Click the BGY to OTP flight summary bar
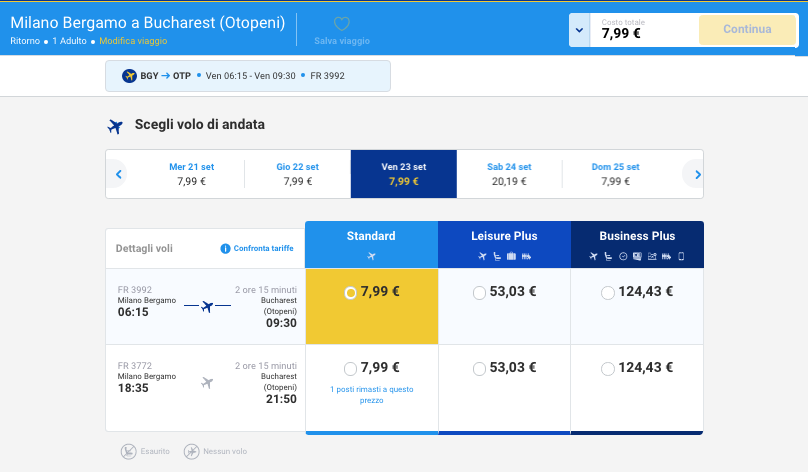Screen dimensions: 808x472 (248, 76)
